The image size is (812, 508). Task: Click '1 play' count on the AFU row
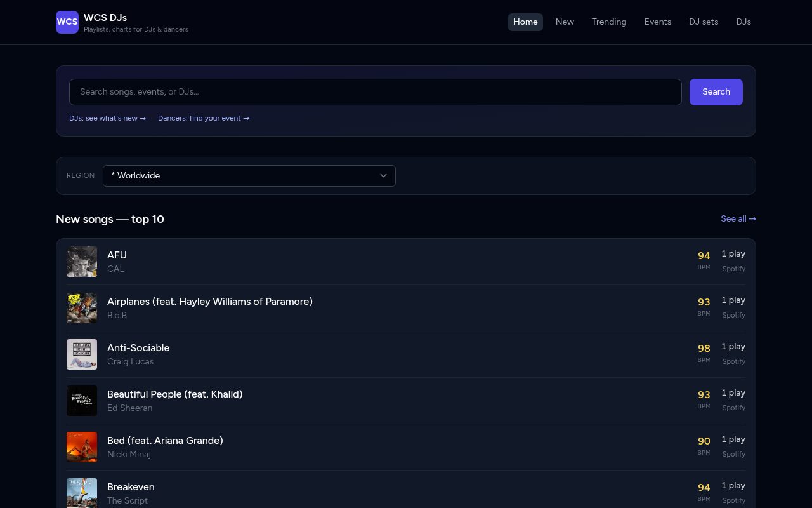pos(733,254)
